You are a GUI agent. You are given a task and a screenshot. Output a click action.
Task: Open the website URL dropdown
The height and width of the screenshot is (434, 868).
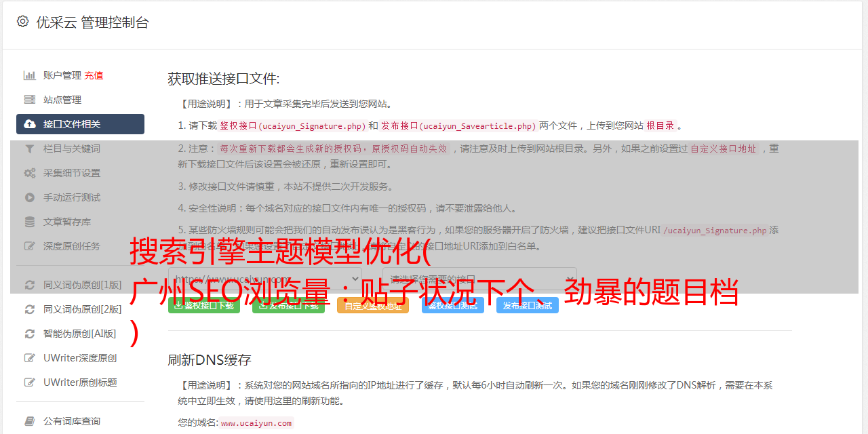[265, 278]
